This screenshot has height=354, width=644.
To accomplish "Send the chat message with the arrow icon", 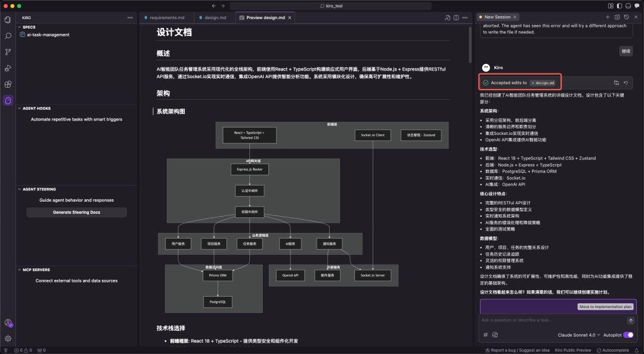I will click(x=631, y=321).
